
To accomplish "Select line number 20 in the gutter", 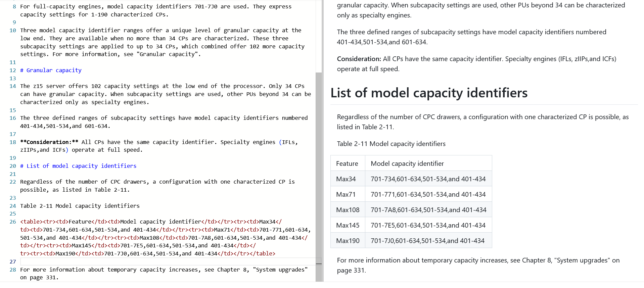I will (13, 166).
